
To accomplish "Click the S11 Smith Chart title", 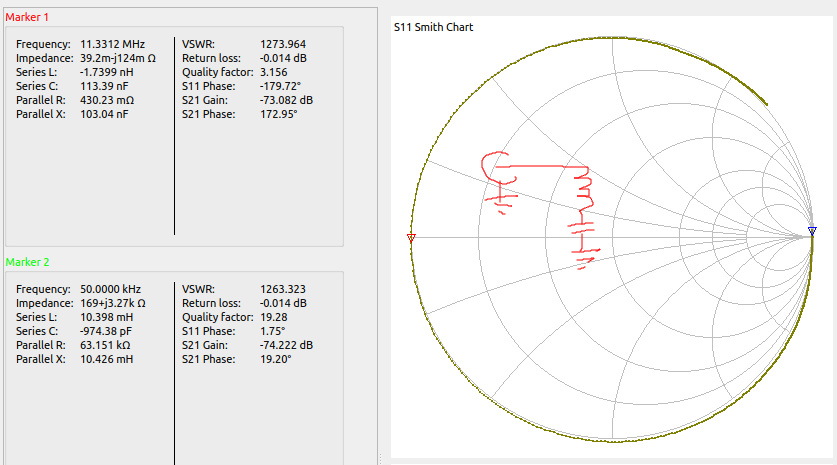I will click(x=433, y=27).
